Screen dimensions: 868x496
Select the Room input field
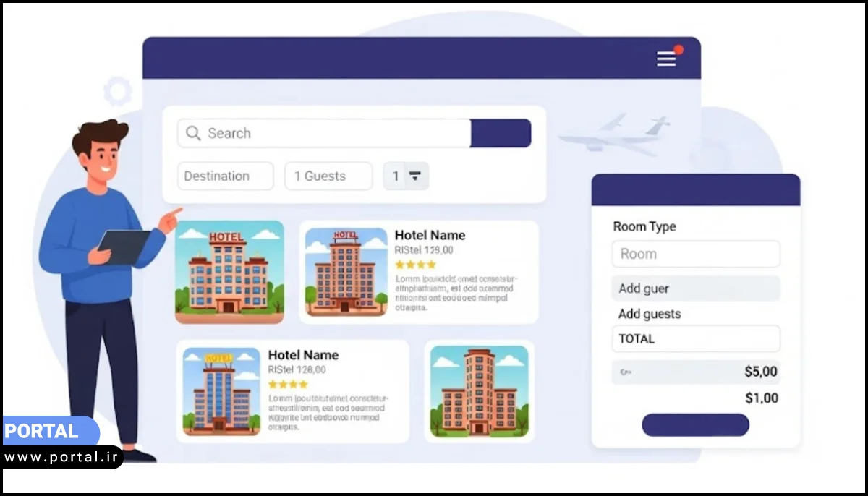pyautogui.click(x=695, y=254)
